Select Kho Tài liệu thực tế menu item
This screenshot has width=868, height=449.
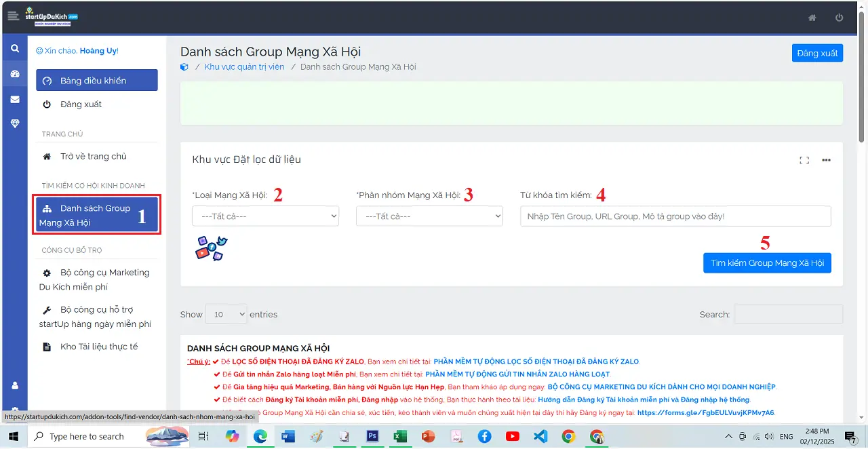[x=98, y=347]
